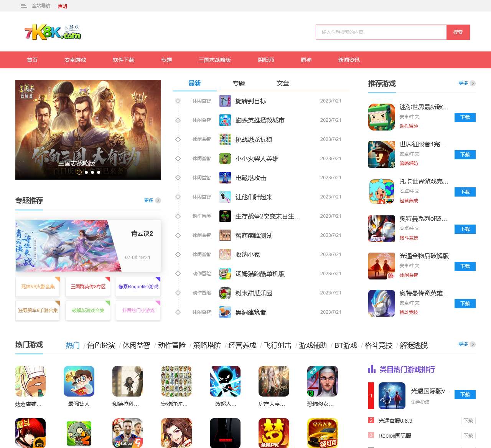Image resolution: width=491 pixels, height=448 pixels.
Task: Open the 旋转到目标 game icon
Action: (x=225, y=101)
